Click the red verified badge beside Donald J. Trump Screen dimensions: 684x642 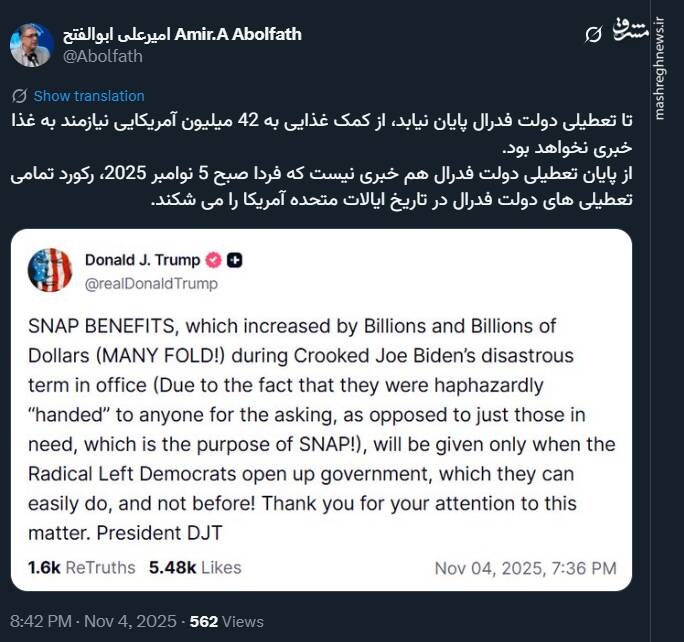click(213, 261)
